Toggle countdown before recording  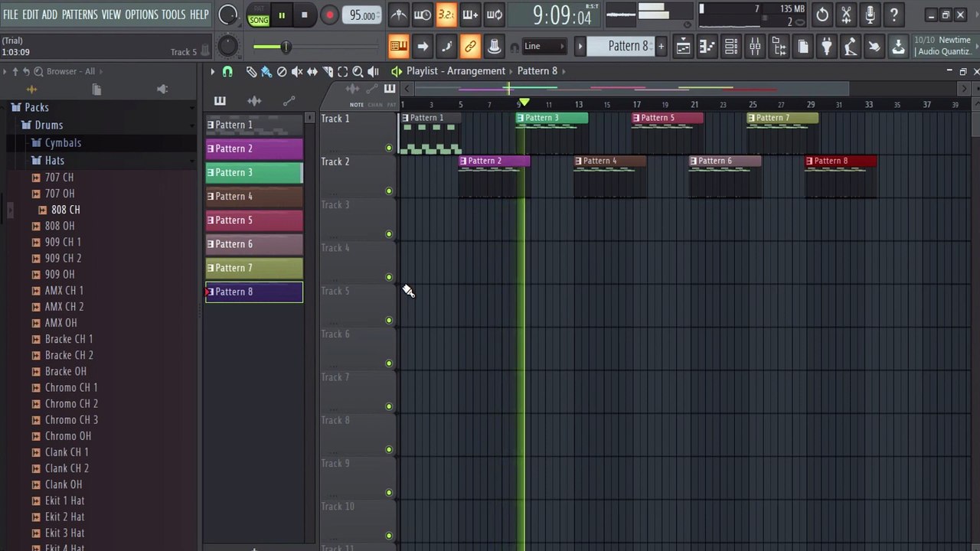pos(446,15)
